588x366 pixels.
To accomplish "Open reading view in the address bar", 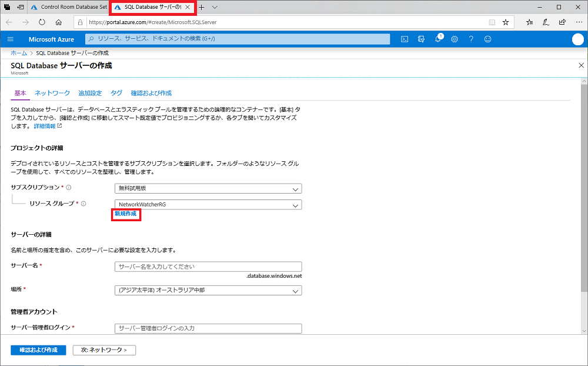I will pos(492,22).
